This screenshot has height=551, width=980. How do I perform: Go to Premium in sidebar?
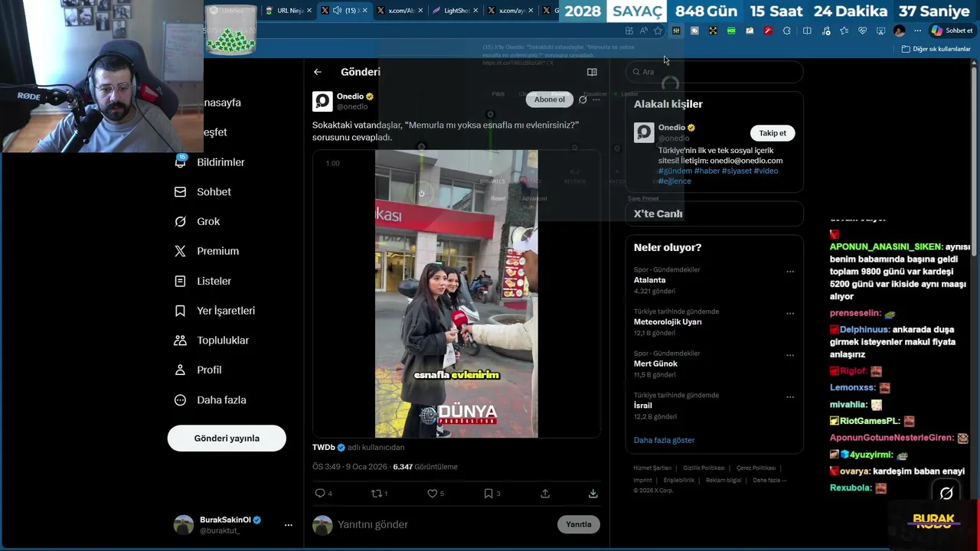(207, 251)
